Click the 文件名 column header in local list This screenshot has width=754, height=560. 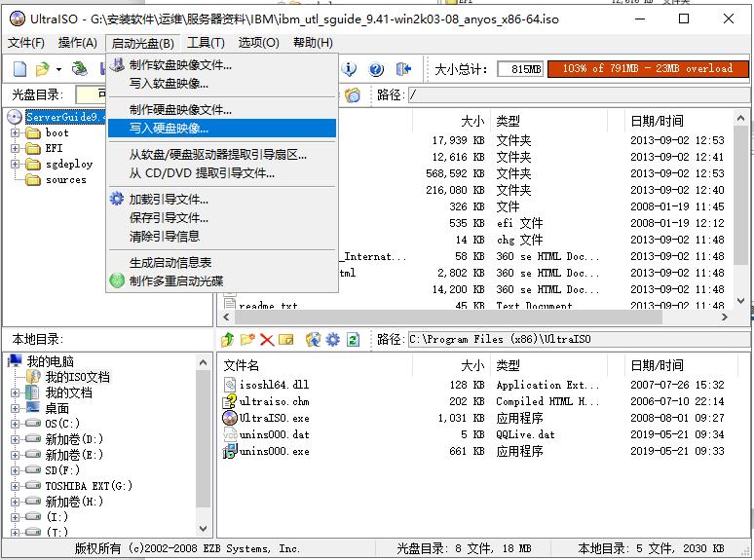242,365
